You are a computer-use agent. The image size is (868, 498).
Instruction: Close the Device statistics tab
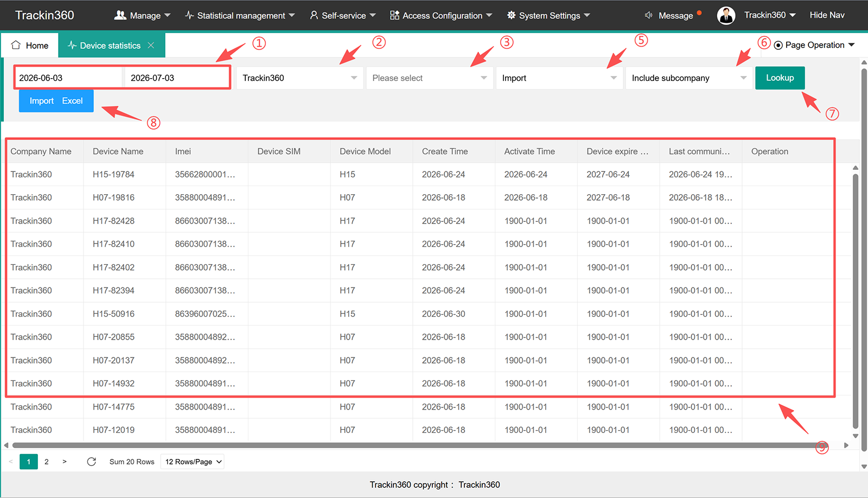(151, 45)
